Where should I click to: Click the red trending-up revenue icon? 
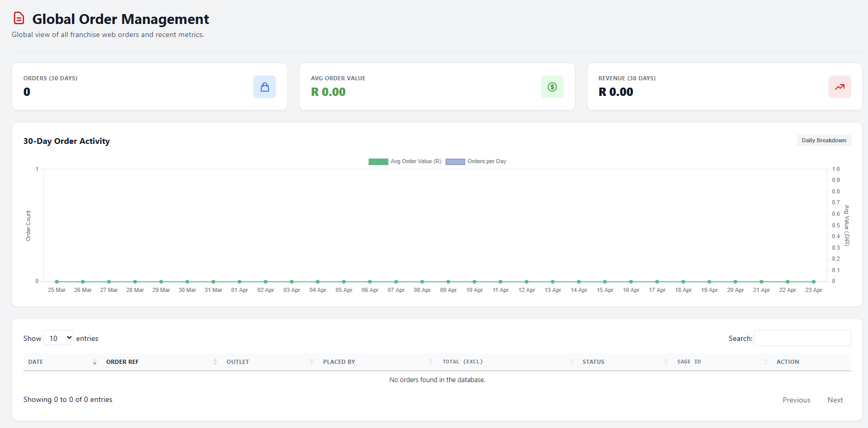point(839,87)
